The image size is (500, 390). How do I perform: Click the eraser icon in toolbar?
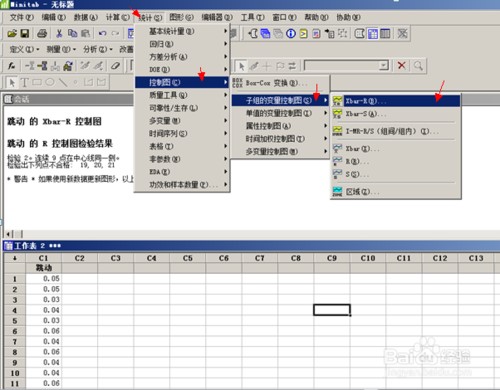(x=115, y=66)
